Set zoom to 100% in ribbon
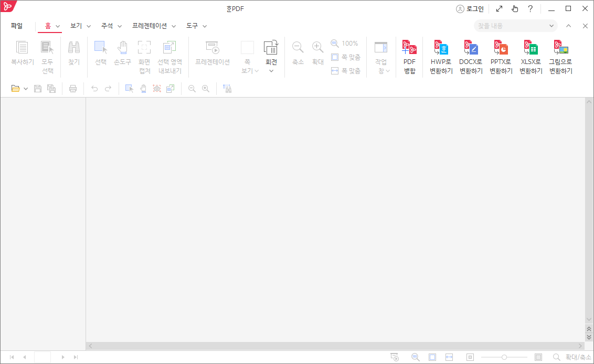 coord(344,44)
